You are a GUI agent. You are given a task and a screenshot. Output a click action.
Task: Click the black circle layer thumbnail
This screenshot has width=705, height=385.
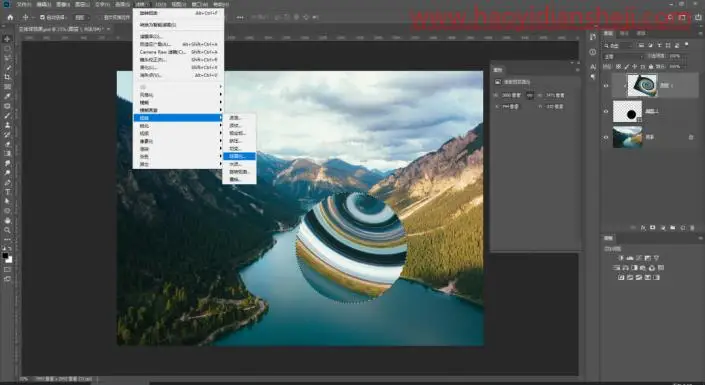(x=627, y=111)
